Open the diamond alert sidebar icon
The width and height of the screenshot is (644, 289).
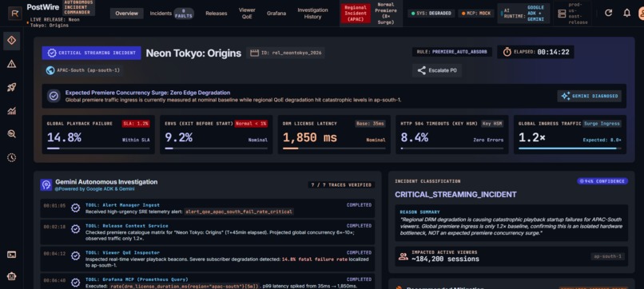(11, 40)
